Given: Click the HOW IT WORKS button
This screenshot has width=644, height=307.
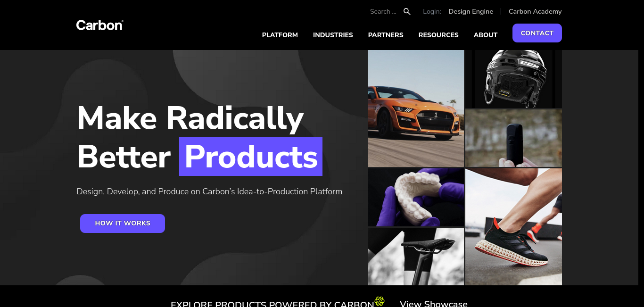Looking at the screenshot, I should pyautogui.click(x=123, y=224).
